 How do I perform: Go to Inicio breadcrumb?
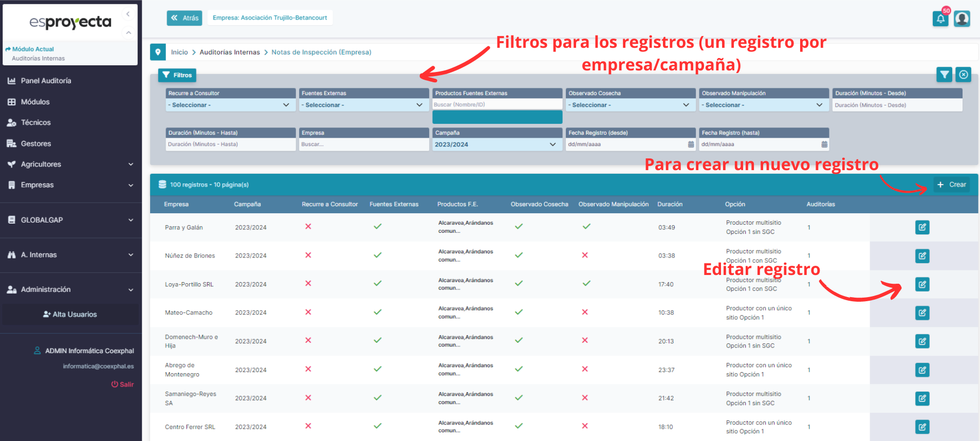coord(179,52)
